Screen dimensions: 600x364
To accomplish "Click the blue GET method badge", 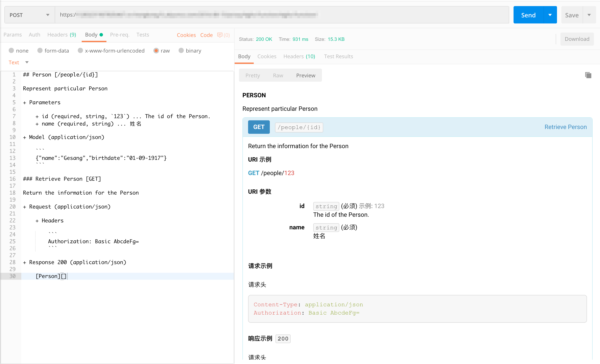I will tap(259, 127).
